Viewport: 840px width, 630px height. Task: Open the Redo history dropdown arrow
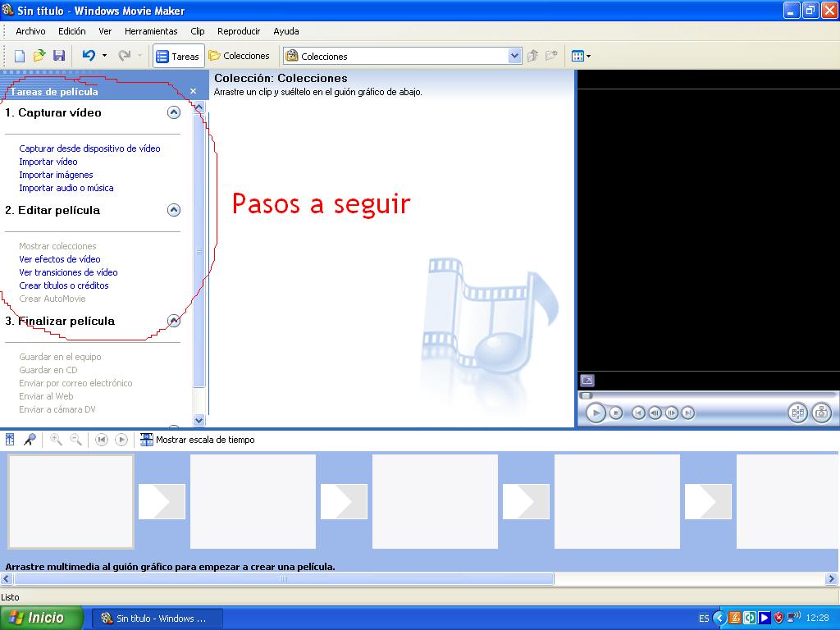click(x=139, y=56)
